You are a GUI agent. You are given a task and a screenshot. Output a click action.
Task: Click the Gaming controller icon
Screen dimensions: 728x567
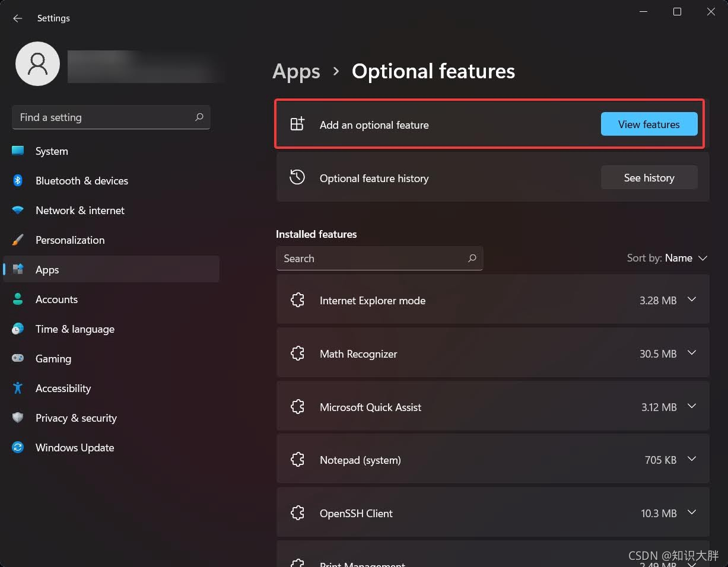point(18,358)
